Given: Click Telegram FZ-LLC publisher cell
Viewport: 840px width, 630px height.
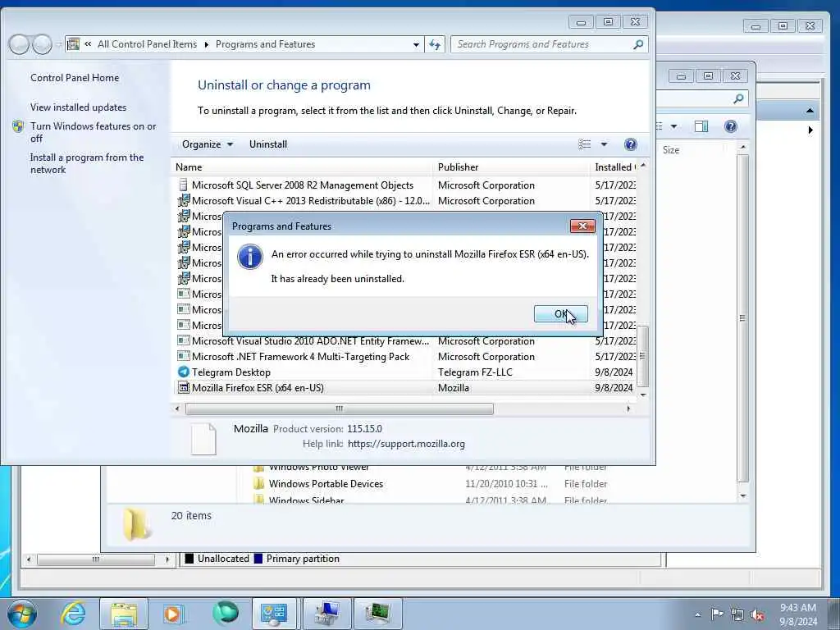Looking at the screenshot, I should (475, 372).
